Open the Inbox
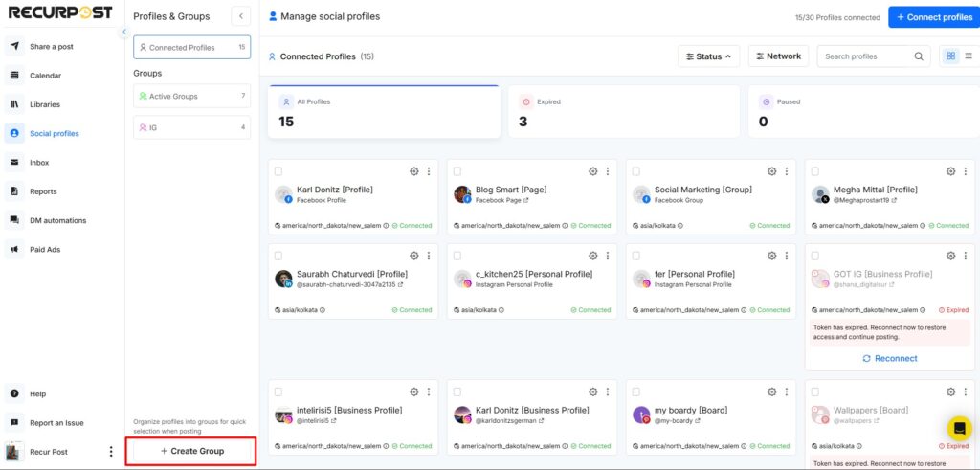This screenshot has width=980, height=470. (38, 163)
